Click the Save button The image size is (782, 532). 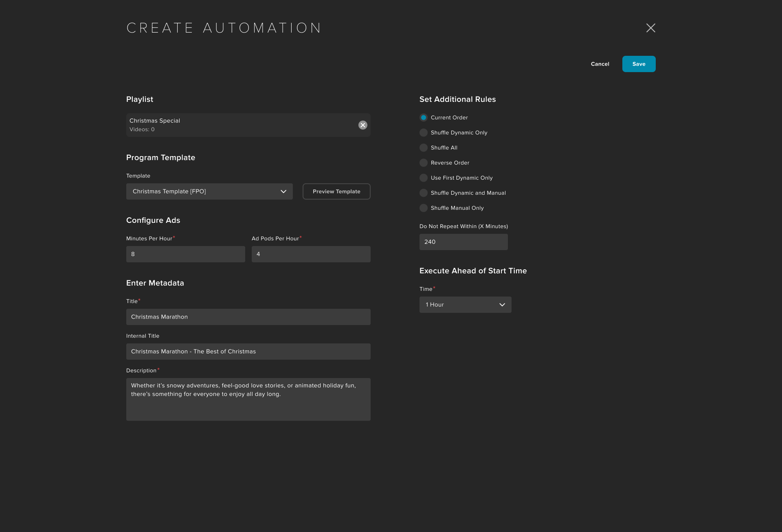(x=639, y=64)
